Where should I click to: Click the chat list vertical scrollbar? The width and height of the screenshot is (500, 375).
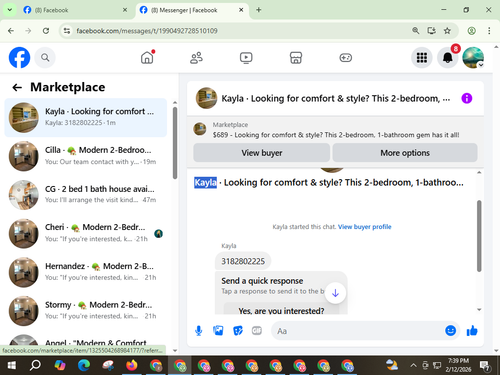pyautogui.click(x=175, y=143)
